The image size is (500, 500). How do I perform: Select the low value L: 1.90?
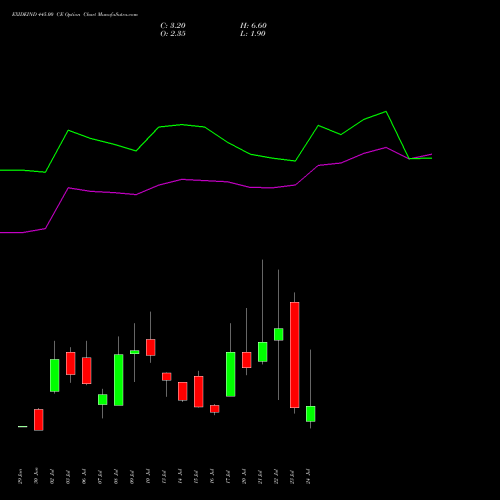coord(253,34)
